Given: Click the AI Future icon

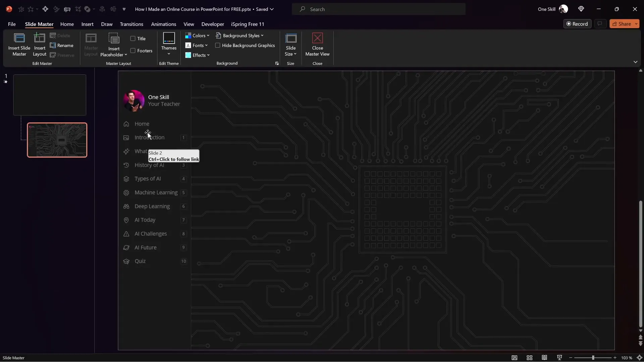Looking at the screenshot, I should pyautogui.click(x=126, y=248).
